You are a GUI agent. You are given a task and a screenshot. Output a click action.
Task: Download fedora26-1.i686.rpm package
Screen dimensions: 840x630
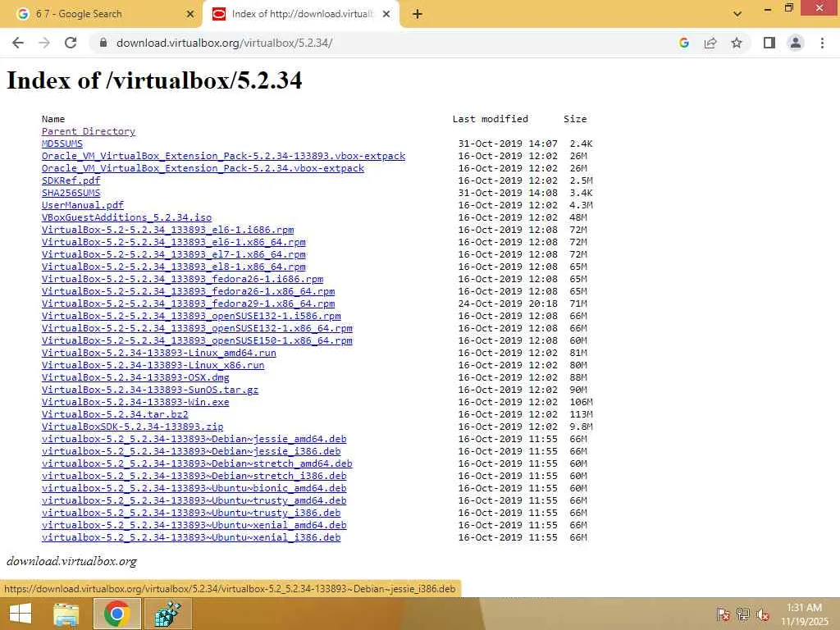pos(182,279)
